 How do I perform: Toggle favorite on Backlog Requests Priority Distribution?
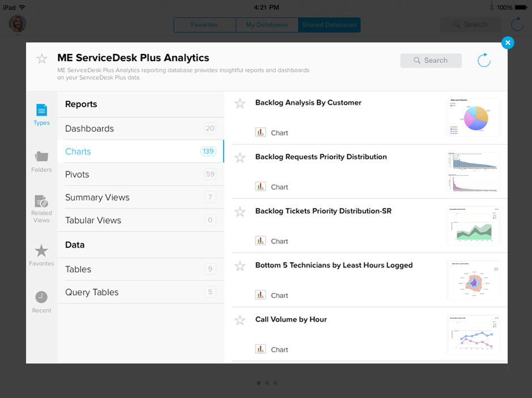coord(240,158)
